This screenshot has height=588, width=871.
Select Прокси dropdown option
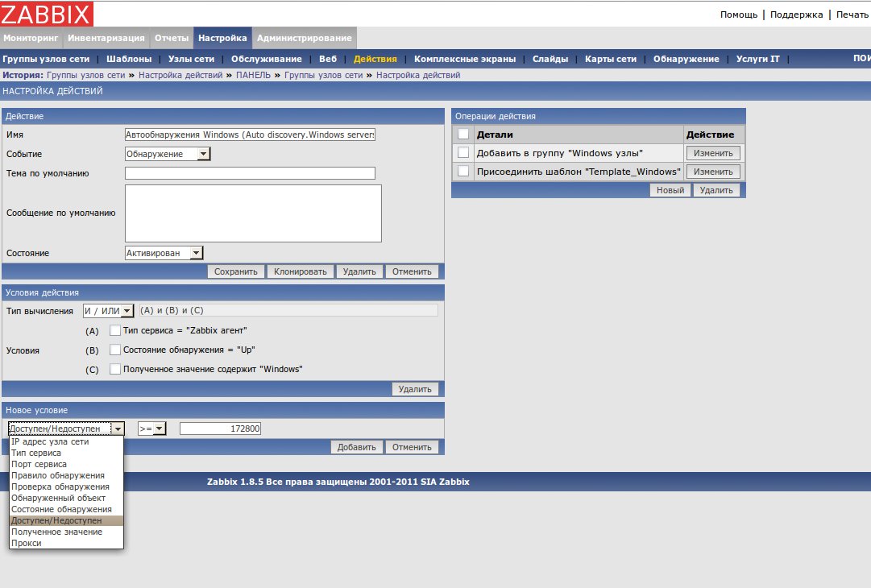tap(66, 543)
